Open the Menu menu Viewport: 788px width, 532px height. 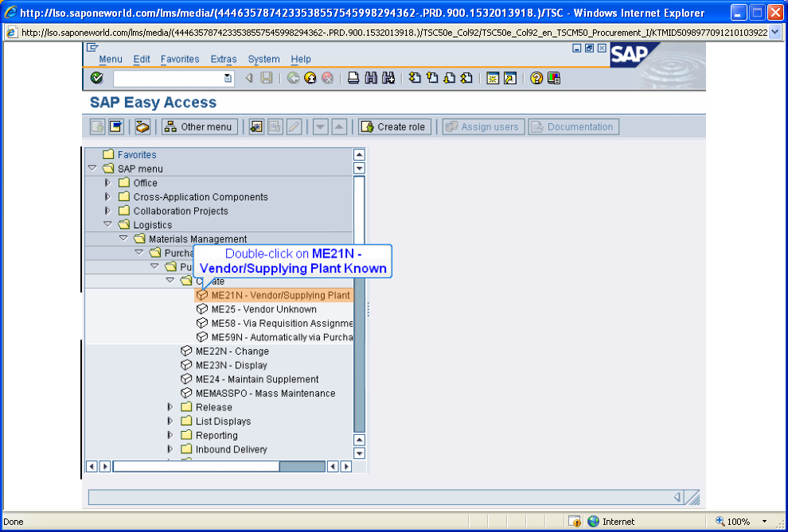point(111,59)
